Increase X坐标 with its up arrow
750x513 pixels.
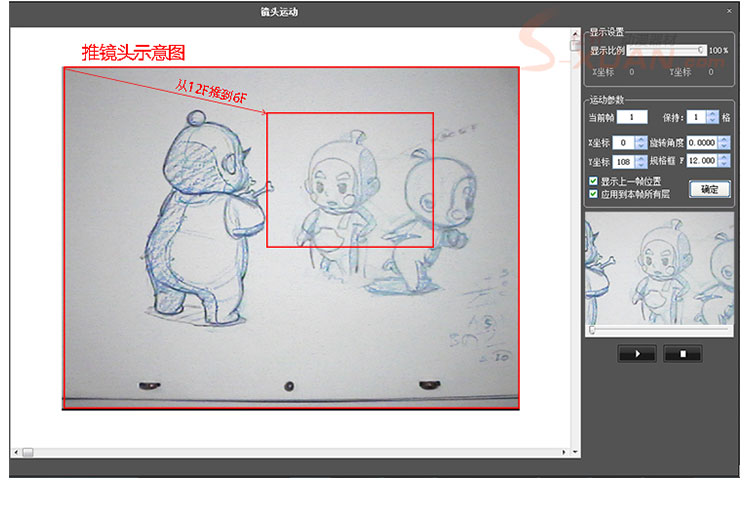pos(640,139)
